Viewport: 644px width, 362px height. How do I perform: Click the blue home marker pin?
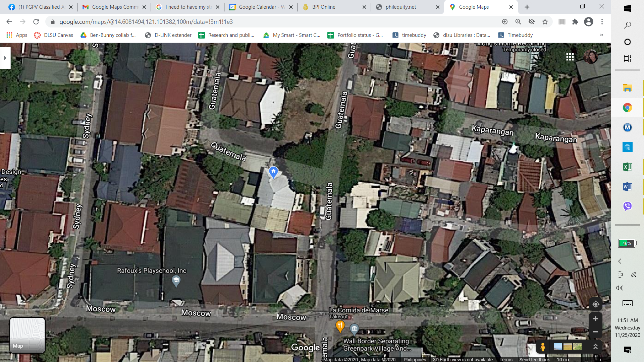[273, 172]
